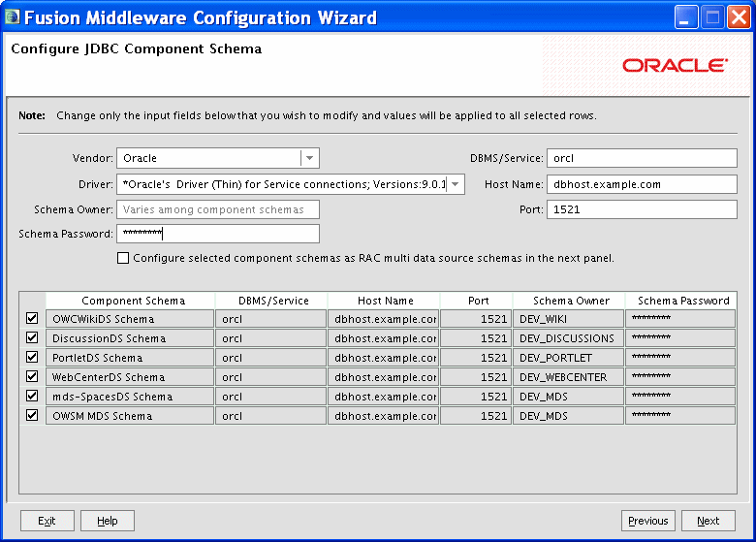Click the Port column header
The width and height of the screenshot is (756, 542).
pos(476,301)
